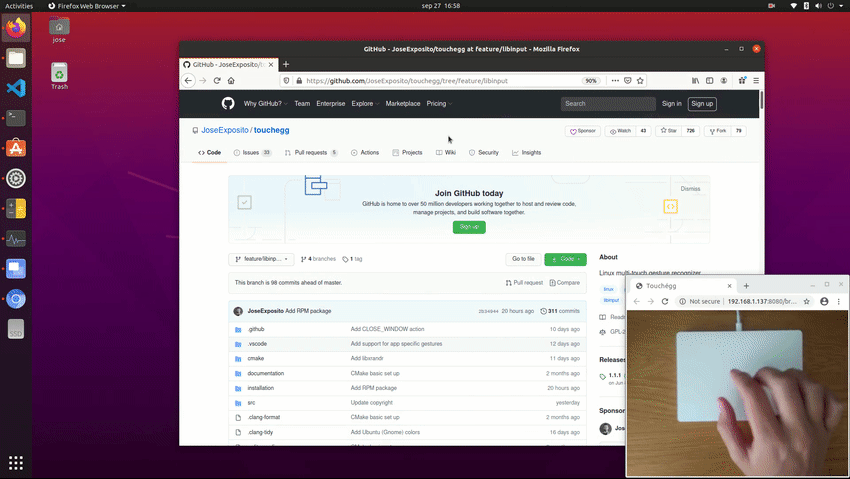Image resolution: width=850 pixels, height=479 pixels.
Task: Sponsor the repository
Action: (583, 131)
